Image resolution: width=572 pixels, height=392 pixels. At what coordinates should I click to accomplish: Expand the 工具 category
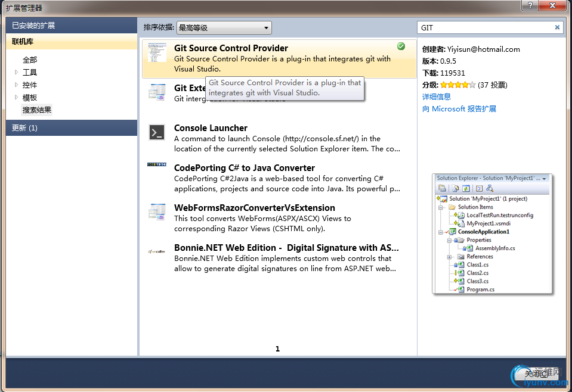pyautogui.click(x=16, y=72)
